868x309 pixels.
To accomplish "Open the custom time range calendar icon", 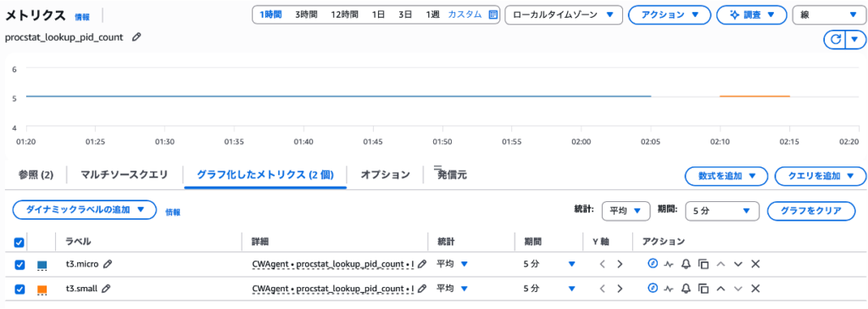I will [x=493, y=15].
